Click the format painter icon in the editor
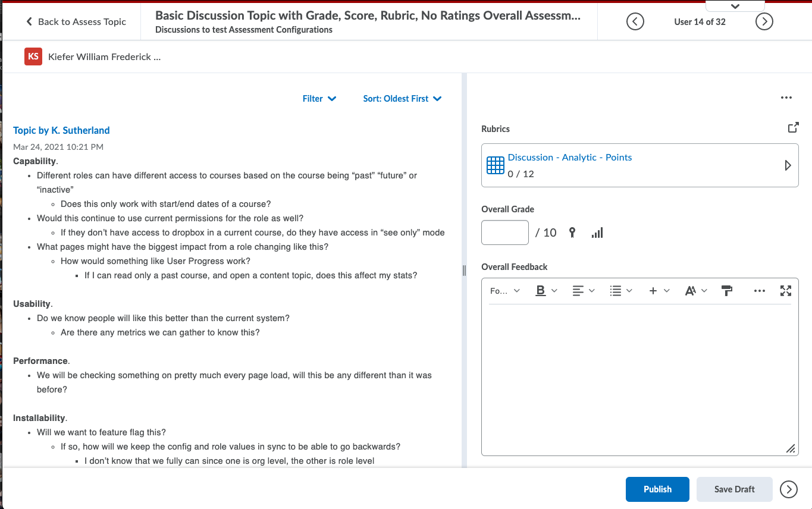 [726, 290]
